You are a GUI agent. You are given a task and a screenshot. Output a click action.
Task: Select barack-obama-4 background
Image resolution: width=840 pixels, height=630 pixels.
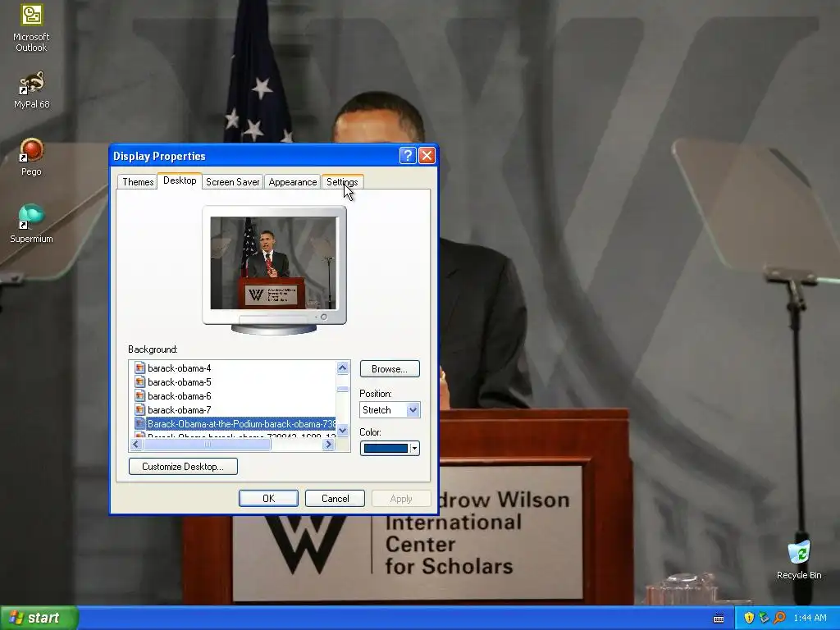tap(179, 368)
